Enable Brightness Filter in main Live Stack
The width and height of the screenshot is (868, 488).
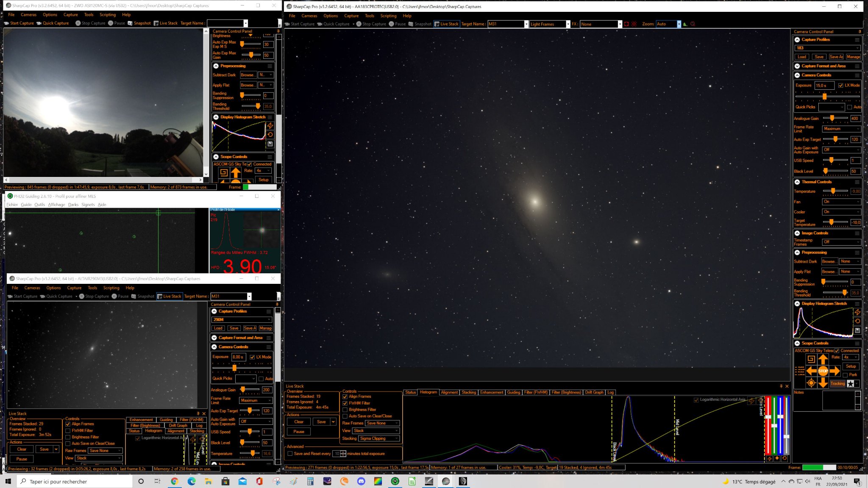point(345,410)
